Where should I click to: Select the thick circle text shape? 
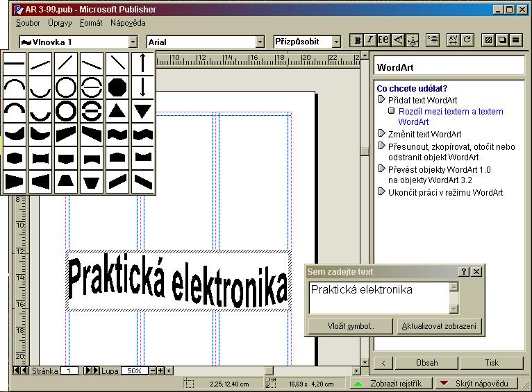pyautogui.click(x=65, y=111)
